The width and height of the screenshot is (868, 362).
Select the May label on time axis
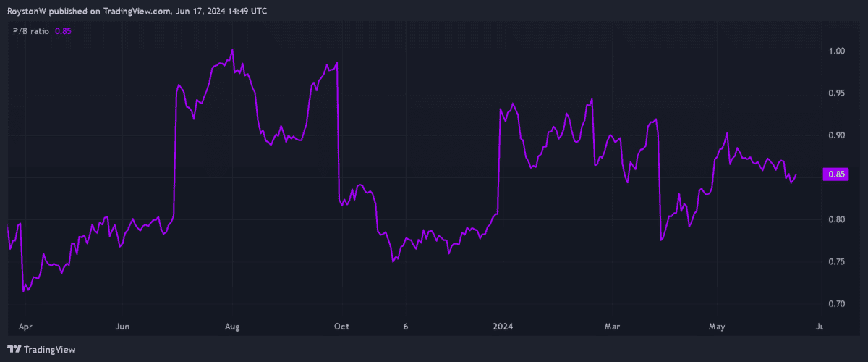tap(718, 327)
